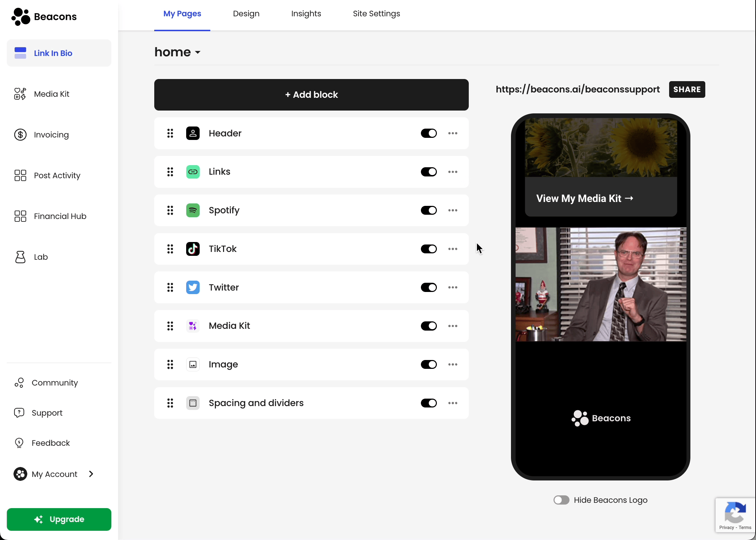Open the home page dropdown
The image size is (756, 540).
[x=178, y=52]
